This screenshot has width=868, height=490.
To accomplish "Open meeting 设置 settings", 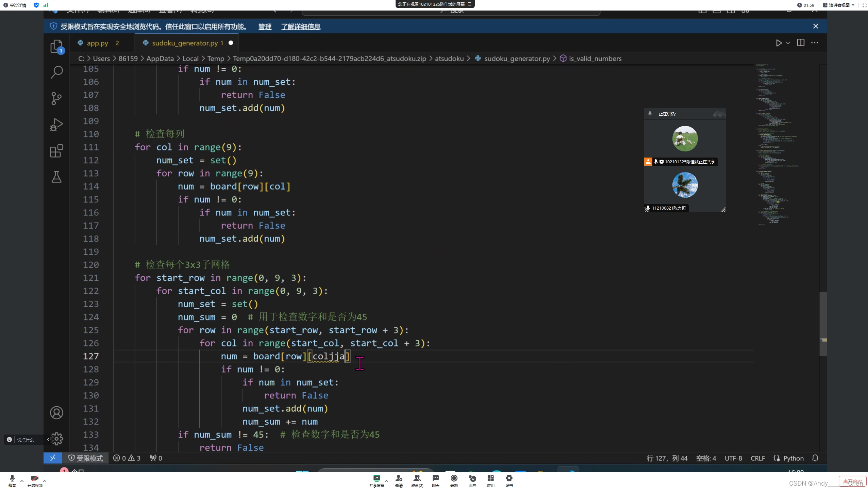I will [509, 481].
